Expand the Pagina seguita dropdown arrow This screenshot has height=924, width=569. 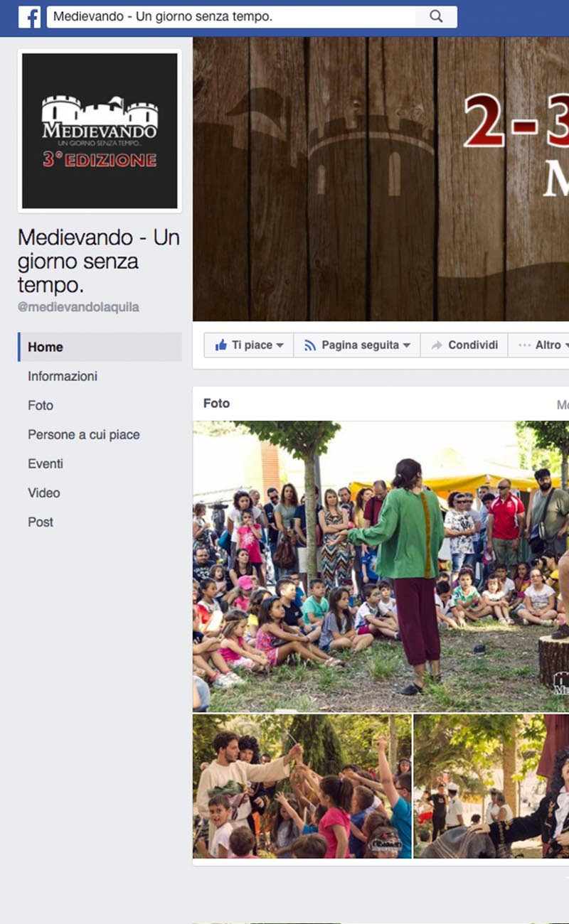406,345
